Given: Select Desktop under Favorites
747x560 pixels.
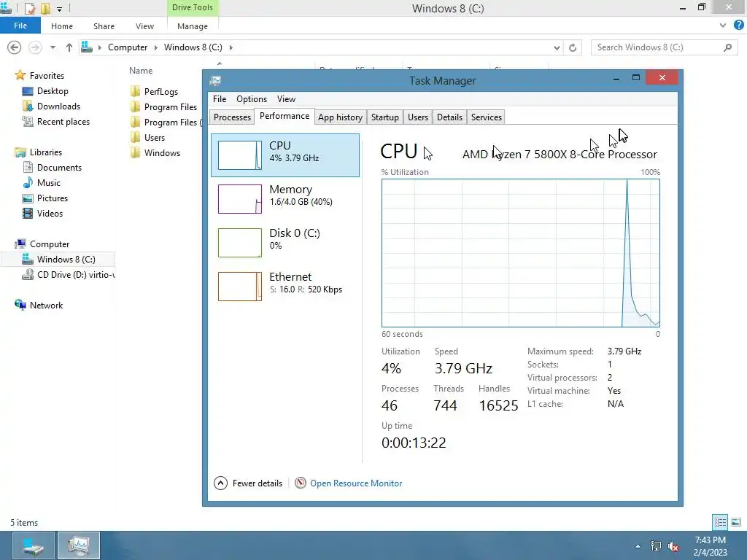Looking at the screenshot, I should point(53,91).
